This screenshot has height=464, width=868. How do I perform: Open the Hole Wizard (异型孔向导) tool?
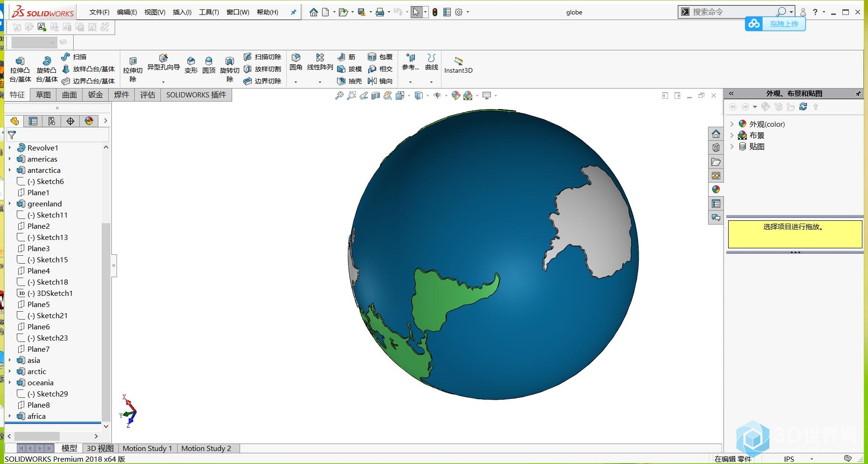click(164, 62)
